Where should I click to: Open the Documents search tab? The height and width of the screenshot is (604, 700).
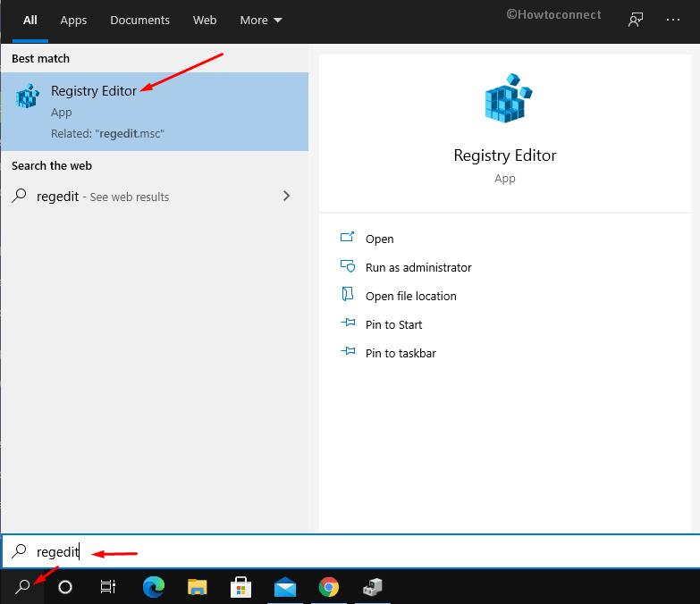pos(139,20)
